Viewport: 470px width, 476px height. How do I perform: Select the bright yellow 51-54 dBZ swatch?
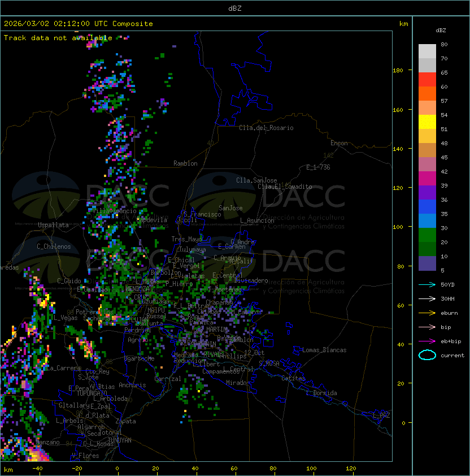click(427, 122)
